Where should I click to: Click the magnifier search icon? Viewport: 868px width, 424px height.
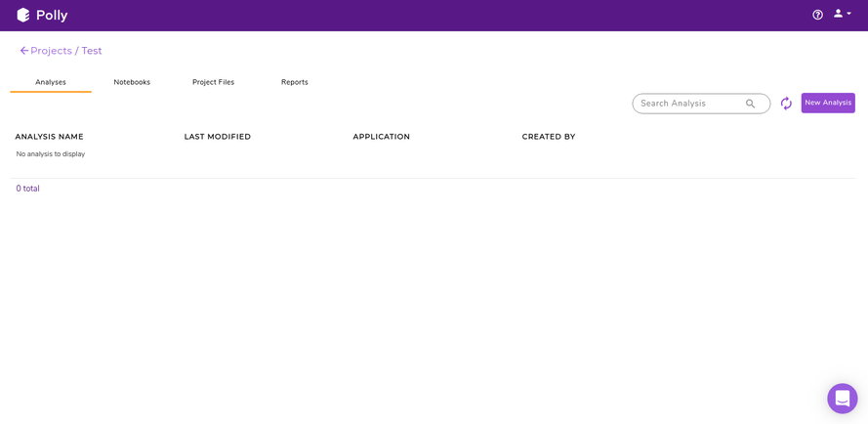pyautogui.click(x=750, y=104)
